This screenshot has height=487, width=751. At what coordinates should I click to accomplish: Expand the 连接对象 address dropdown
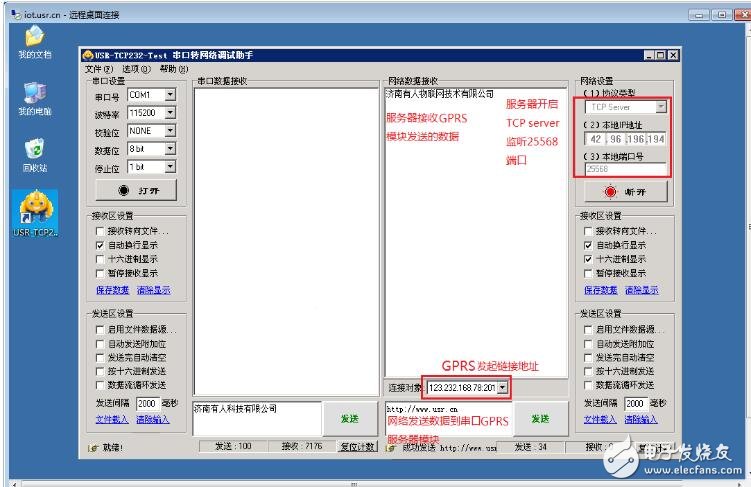[502, 387]
